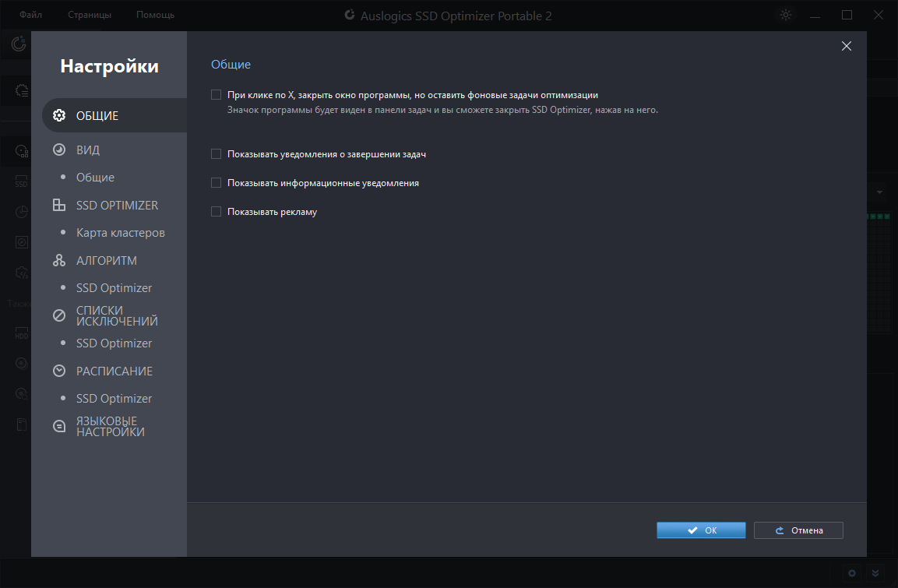The width and height of the screenshot is (898, 588).
Task: Enable the 'Показывать рекламу' checkbox
Action: click(216, 212)
